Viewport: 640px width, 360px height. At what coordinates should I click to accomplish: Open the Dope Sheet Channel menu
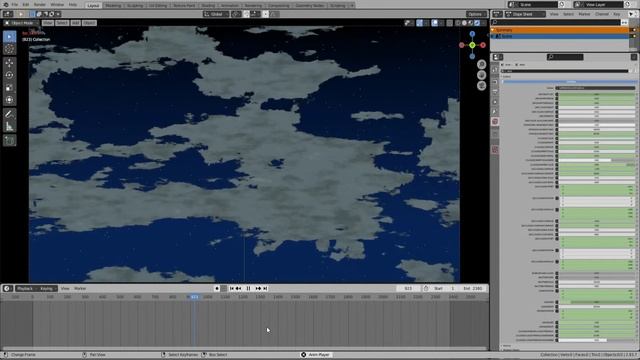(602, 14)
